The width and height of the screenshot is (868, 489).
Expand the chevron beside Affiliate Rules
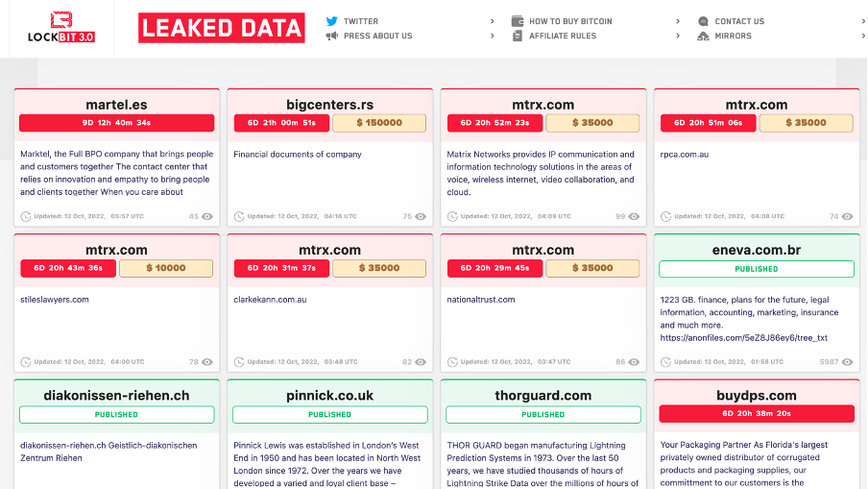[678, 36]
